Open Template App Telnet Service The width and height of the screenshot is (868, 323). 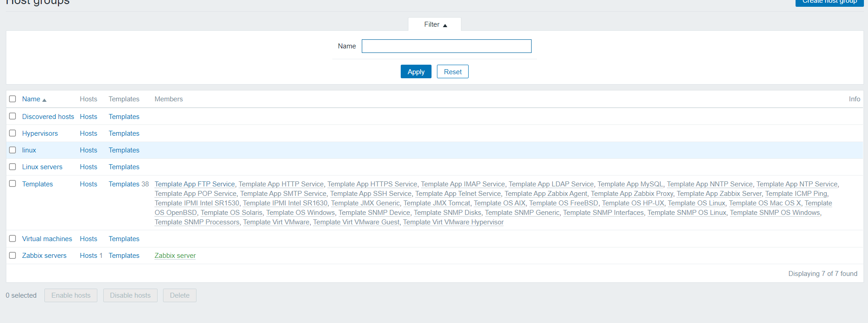click(458, 194)
